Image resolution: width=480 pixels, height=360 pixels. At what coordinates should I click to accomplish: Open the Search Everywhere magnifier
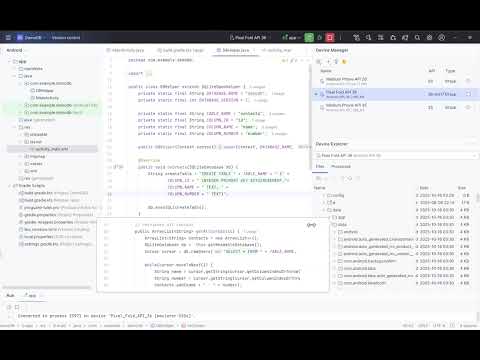click(417, 38)
